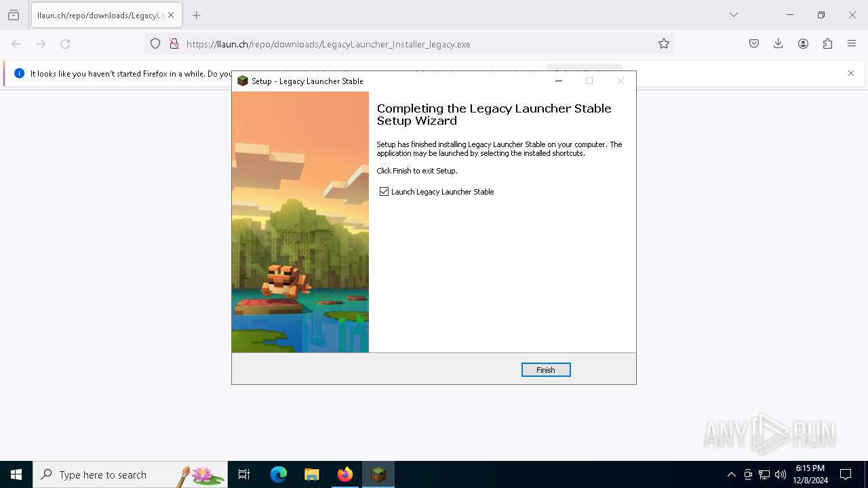
Task: Open network status tray icon
Action: pos(764,474)
